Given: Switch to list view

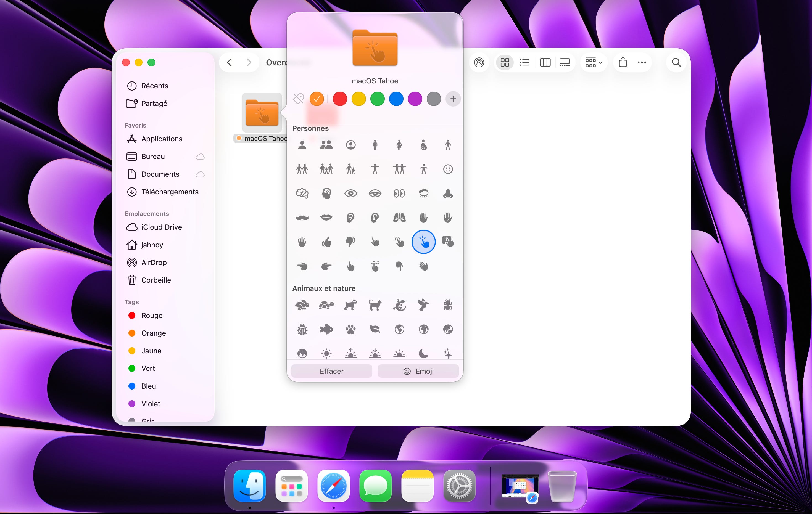Looking at the screenshot, I should tap(524, 62).
